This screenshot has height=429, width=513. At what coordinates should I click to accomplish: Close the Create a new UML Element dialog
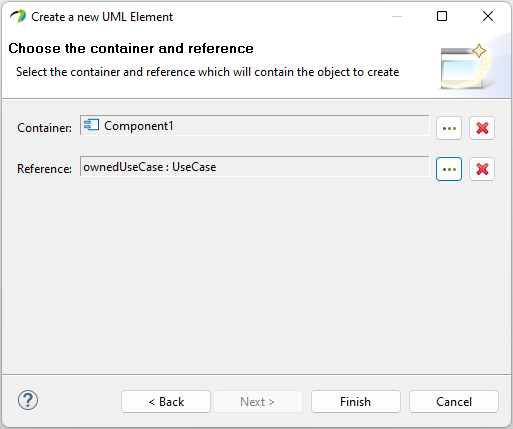point(488,16)
